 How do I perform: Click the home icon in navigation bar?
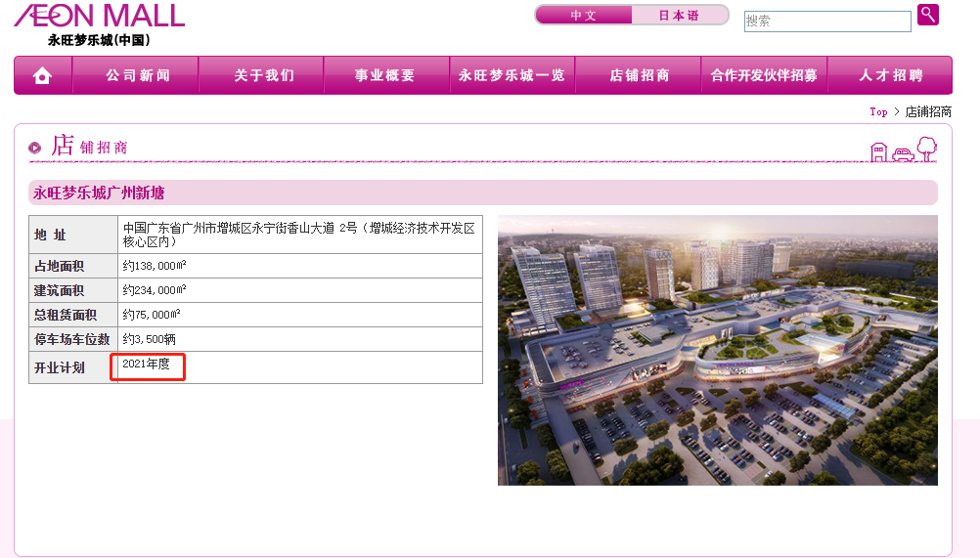[x=42, y=76]
